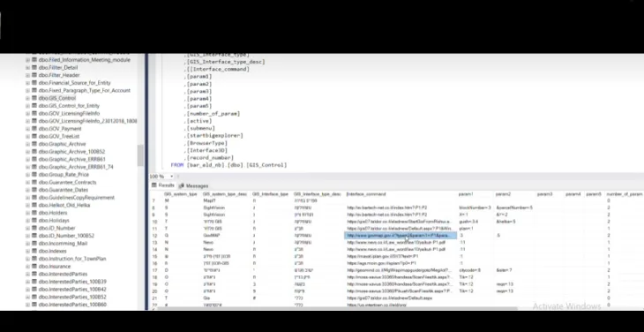Click the table icon beside dbo.GOV_Payment
This screenshot has width=644, height=332.
[34, 129]
